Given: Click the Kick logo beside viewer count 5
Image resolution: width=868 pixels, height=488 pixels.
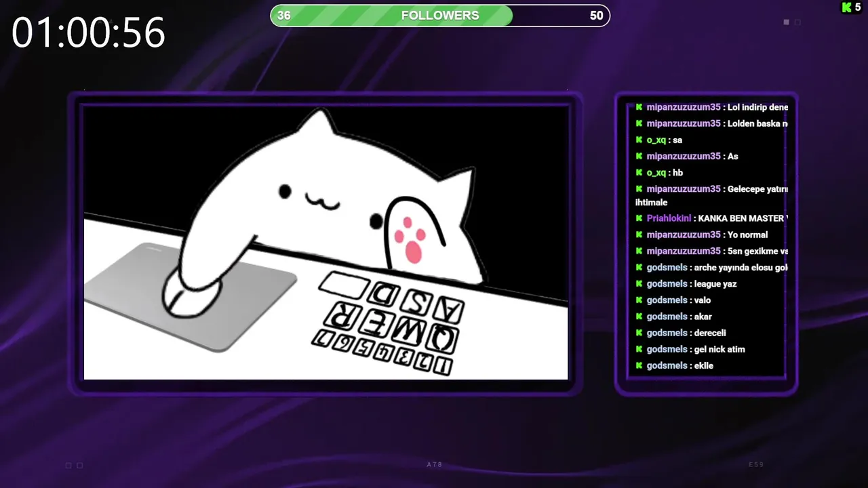Looking at the screenshot, I should [846, 7].
